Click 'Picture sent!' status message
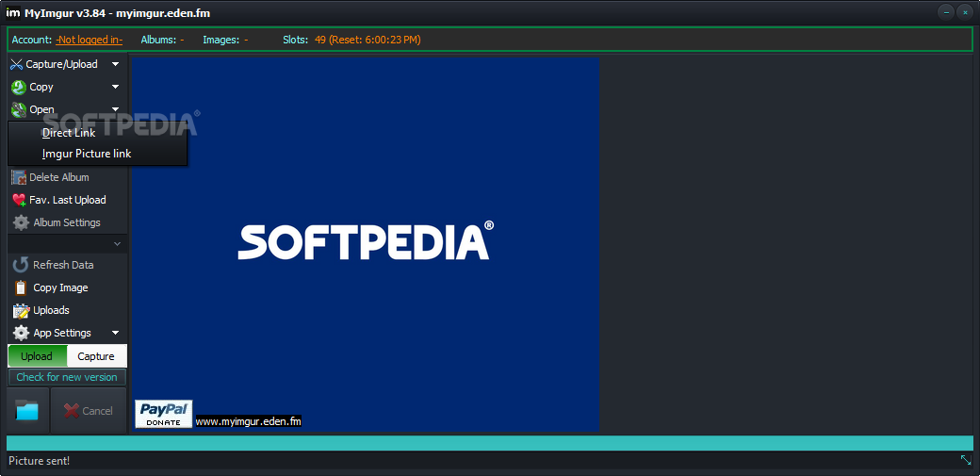Image resolution: width=980 pixels, height=476 pixels. 40,461
